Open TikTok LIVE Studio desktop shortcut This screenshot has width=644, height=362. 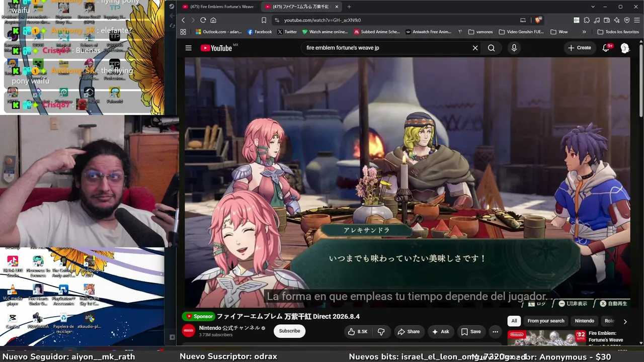(13, 266)
